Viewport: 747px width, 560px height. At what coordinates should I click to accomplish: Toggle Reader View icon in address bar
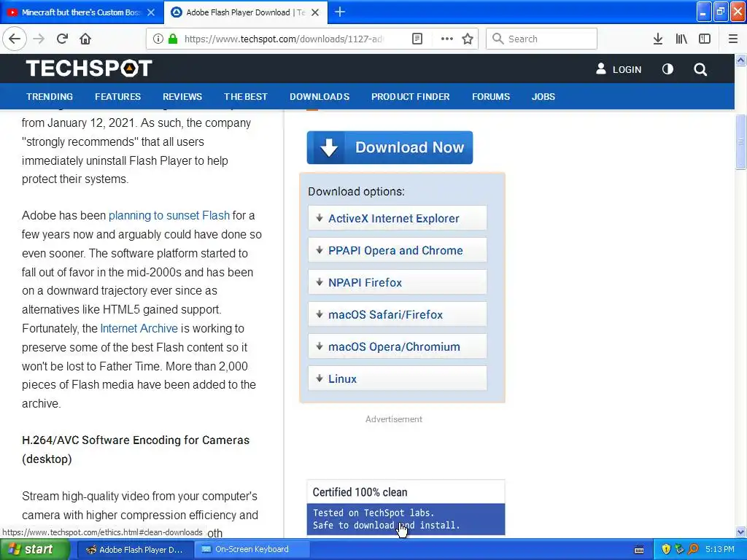point(417,39)
